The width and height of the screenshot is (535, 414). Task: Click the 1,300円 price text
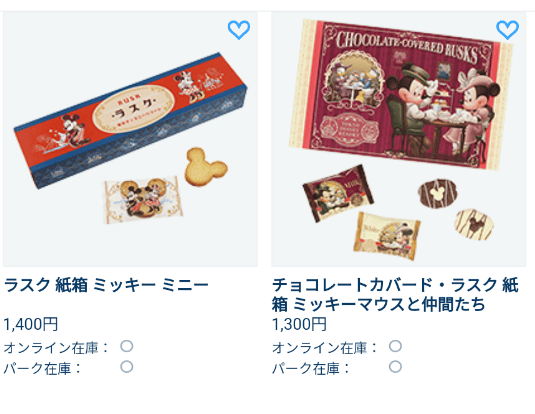pos(299,324)
